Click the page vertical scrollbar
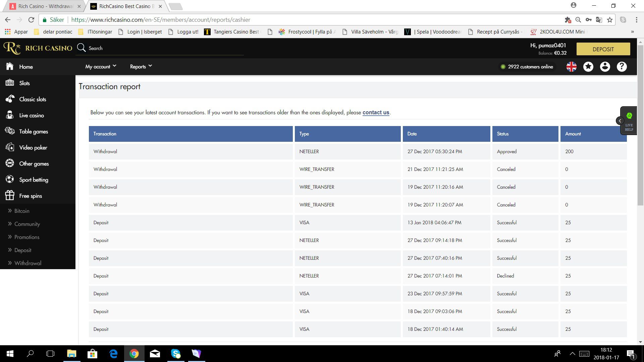644x362 pixels. tap(640, 125)
